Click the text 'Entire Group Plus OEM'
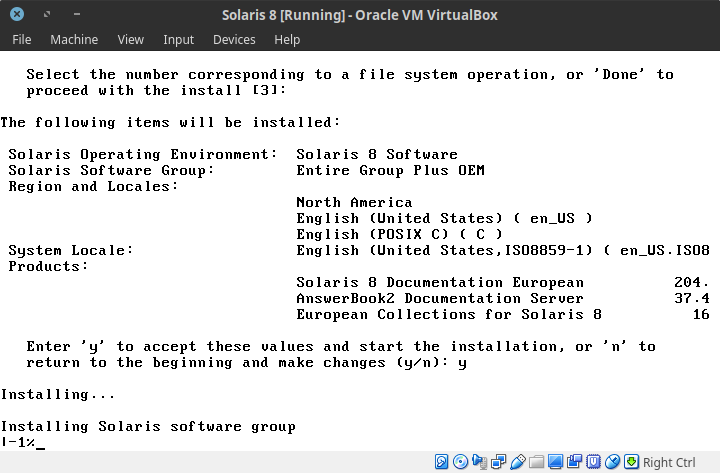This screenshot has height=473, width=720. click(x=390, y=170)
